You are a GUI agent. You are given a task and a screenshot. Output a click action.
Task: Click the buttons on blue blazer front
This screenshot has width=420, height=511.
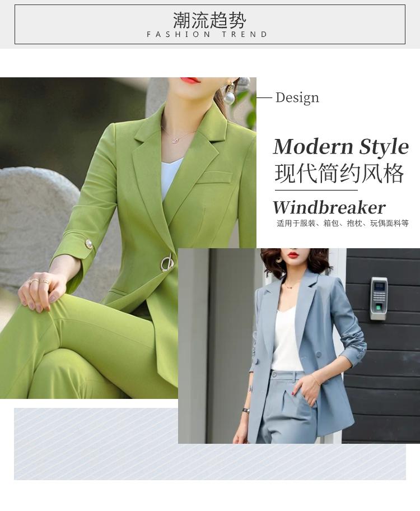[x=319, y=354]
